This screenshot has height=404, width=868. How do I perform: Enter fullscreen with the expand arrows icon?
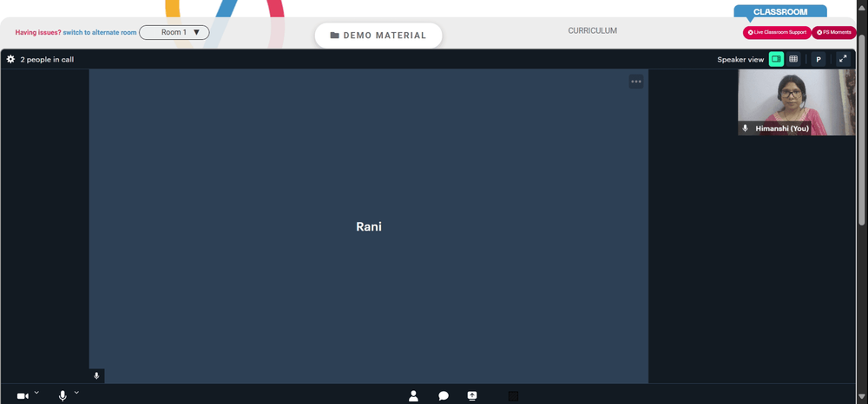[x=843, y=59]
